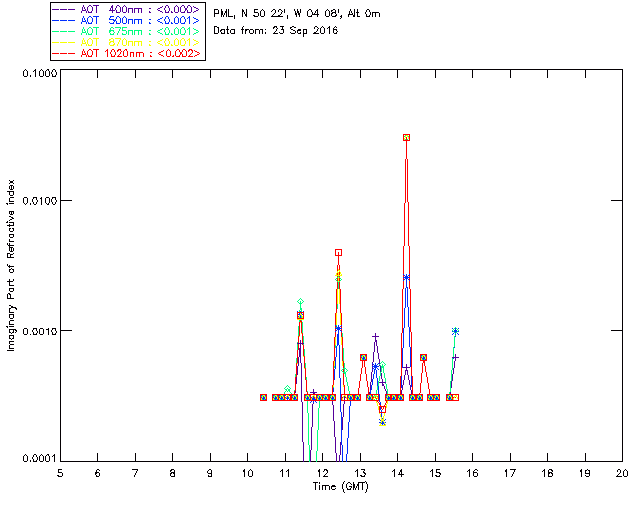Click the 'Time (GMT)' axis title
This screenshot has height=512, width=640.
[x=341, y=487]
